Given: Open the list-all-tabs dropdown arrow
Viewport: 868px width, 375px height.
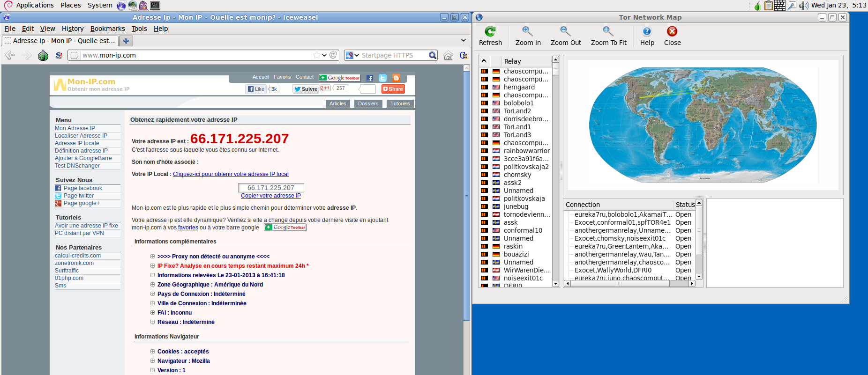Looking at the screenshot, I should point(464,40).
